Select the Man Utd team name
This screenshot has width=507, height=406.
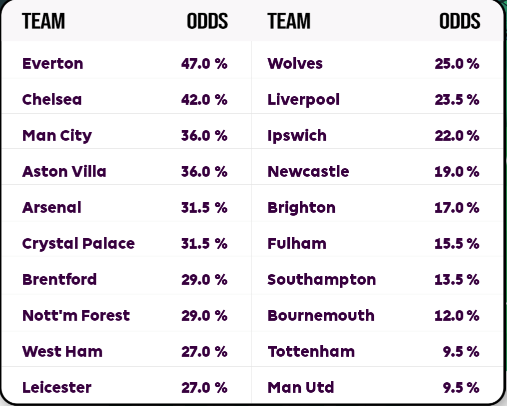301,387
